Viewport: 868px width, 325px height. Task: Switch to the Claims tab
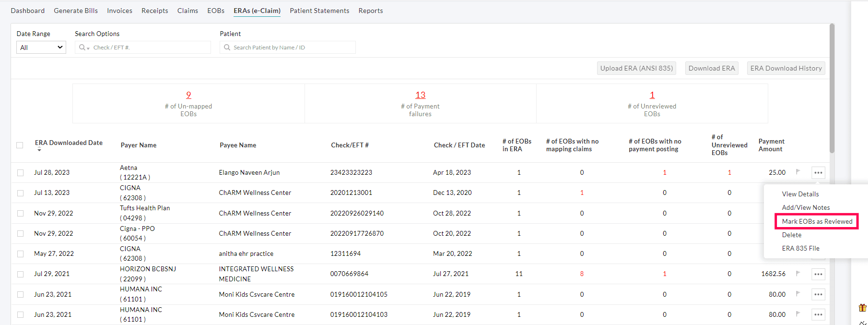click(188, 11)
